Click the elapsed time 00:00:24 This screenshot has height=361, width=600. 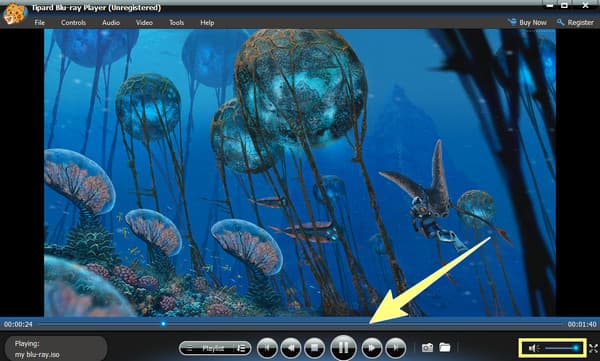(x=18, y=324)
